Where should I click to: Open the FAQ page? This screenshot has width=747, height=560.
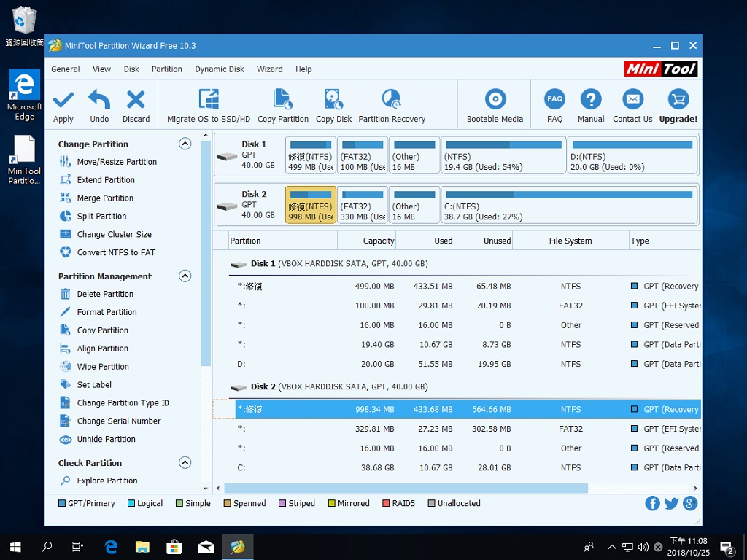click(554, 106)
